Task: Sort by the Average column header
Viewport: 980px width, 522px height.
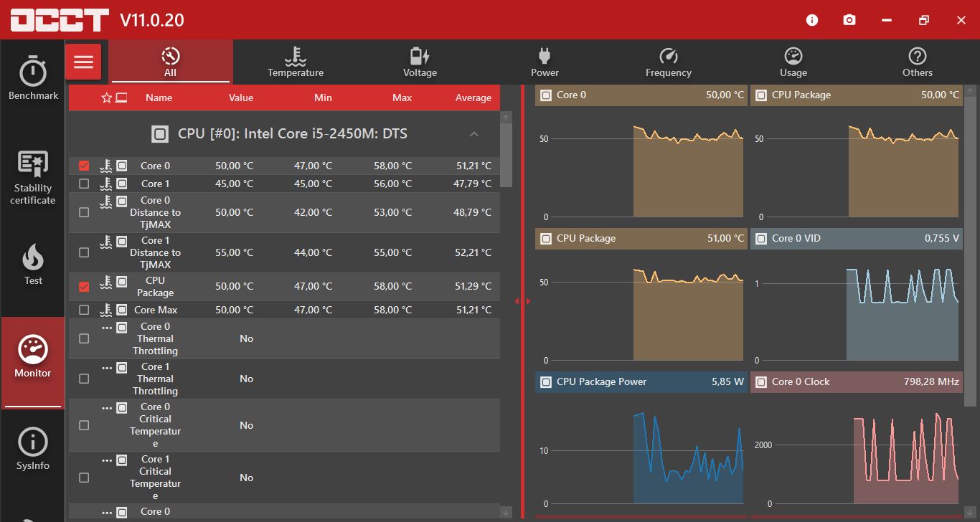Action: click(473, 98)
